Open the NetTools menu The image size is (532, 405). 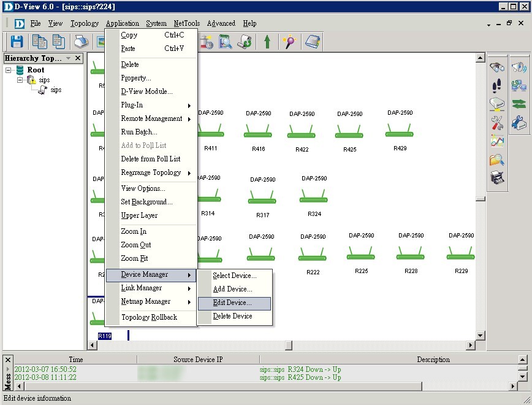click(x=186, y=23)
